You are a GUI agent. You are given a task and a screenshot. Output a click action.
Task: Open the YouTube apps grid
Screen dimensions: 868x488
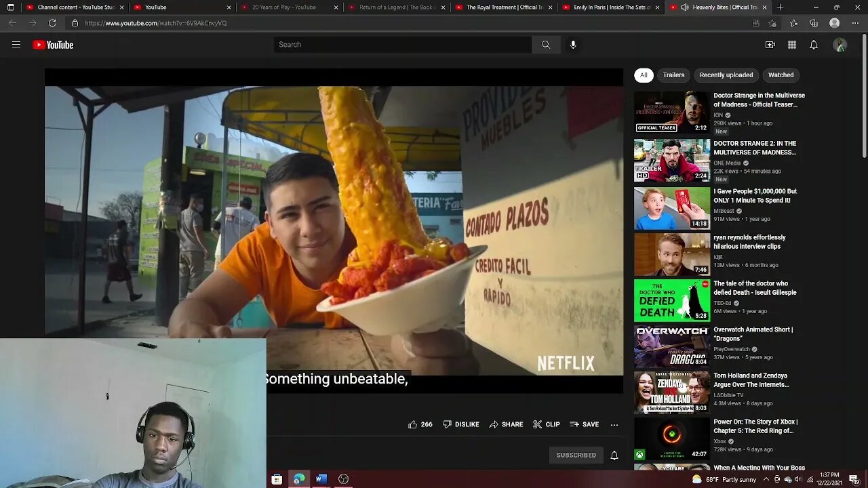coord(792,45)
